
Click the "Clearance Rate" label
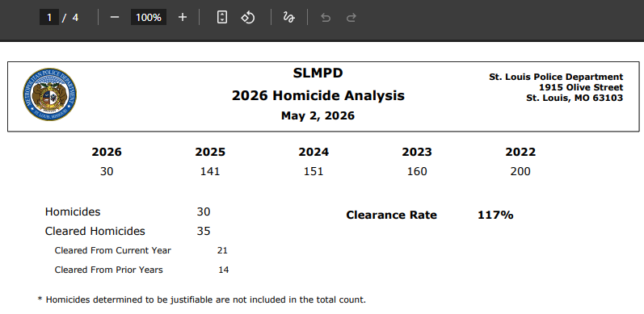pyautogui.click(x=391, y=215)
